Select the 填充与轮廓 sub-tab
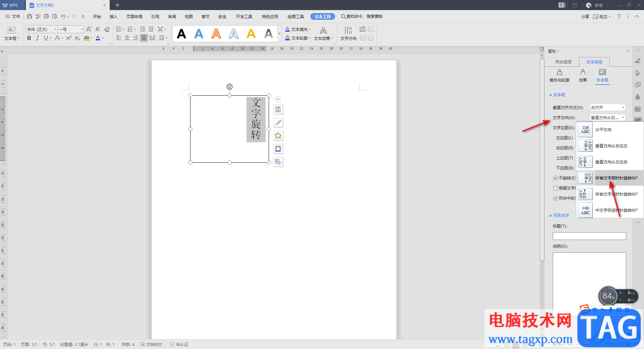 pos(559,76)
